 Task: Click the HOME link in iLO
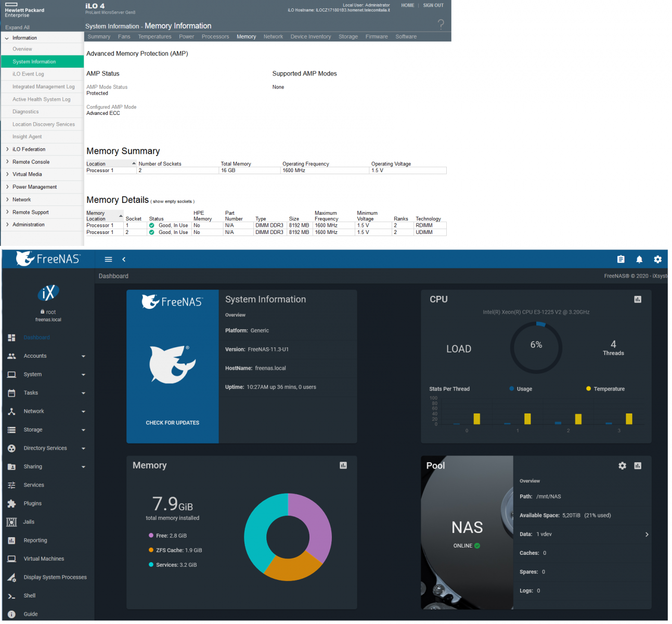click(x=408, y=5)
